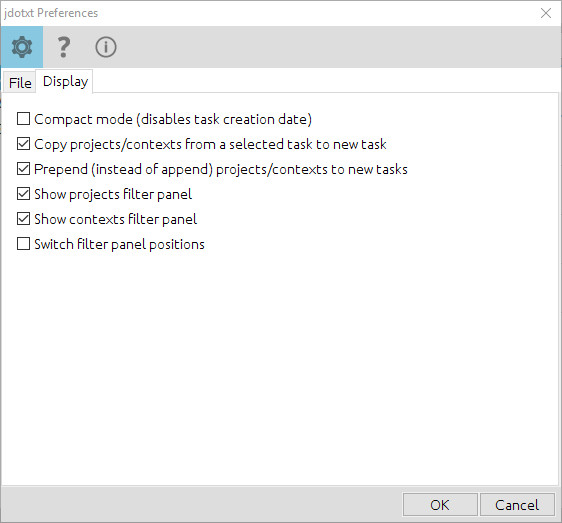Image resolution: width=562 pixels, height=523 pixels.
Task: Untick the Show projects filter panel box
Action: point(23,194)
